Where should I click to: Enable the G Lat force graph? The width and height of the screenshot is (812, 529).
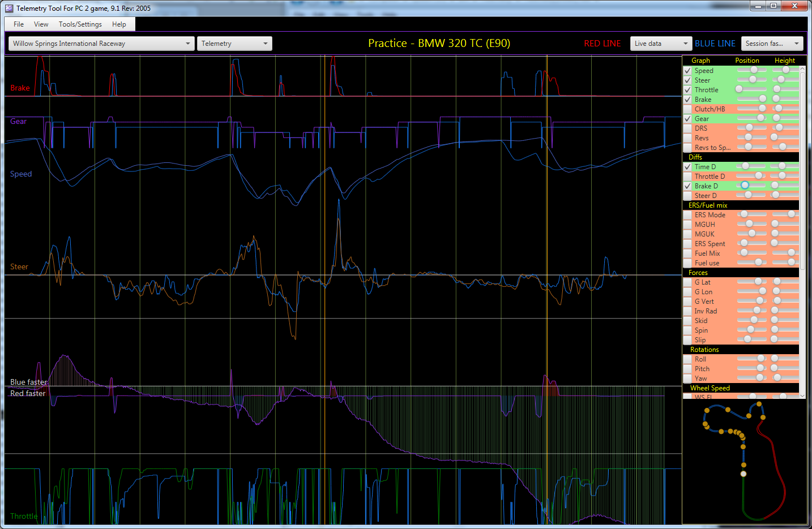pos(687,282)
